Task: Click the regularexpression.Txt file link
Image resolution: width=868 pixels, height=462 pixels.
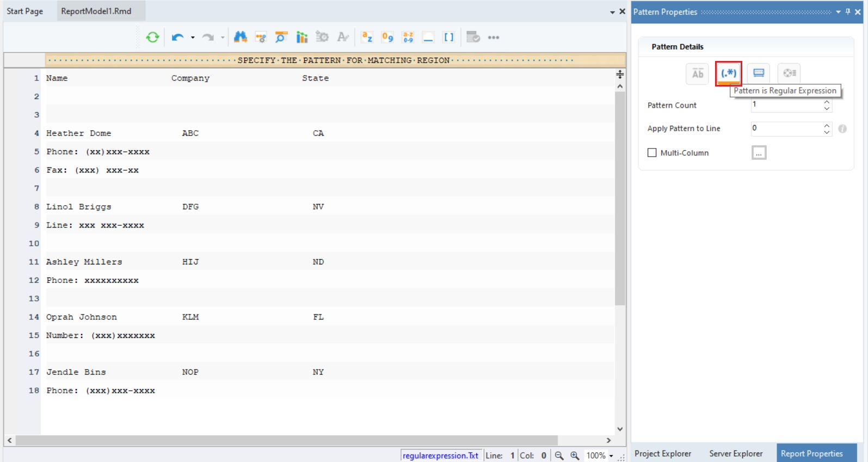Action: pos(440,455)
